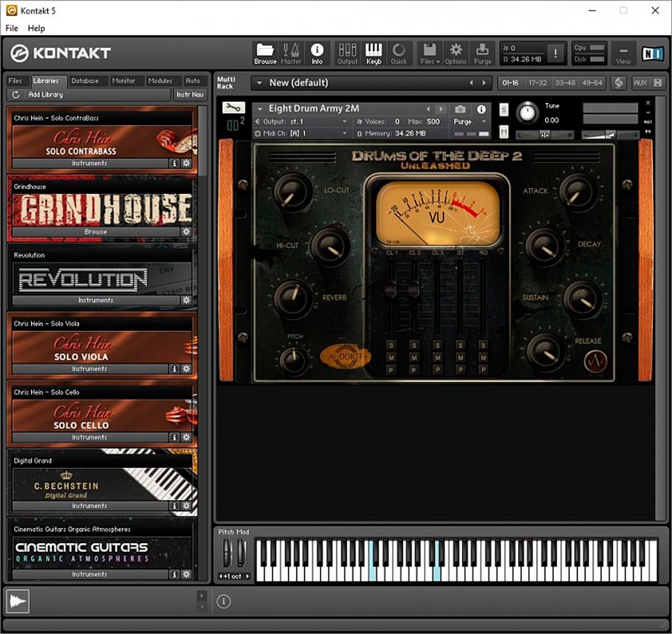Open the Master metronome panel
This screenshot has width=672, height=634.
pos(291,54)
